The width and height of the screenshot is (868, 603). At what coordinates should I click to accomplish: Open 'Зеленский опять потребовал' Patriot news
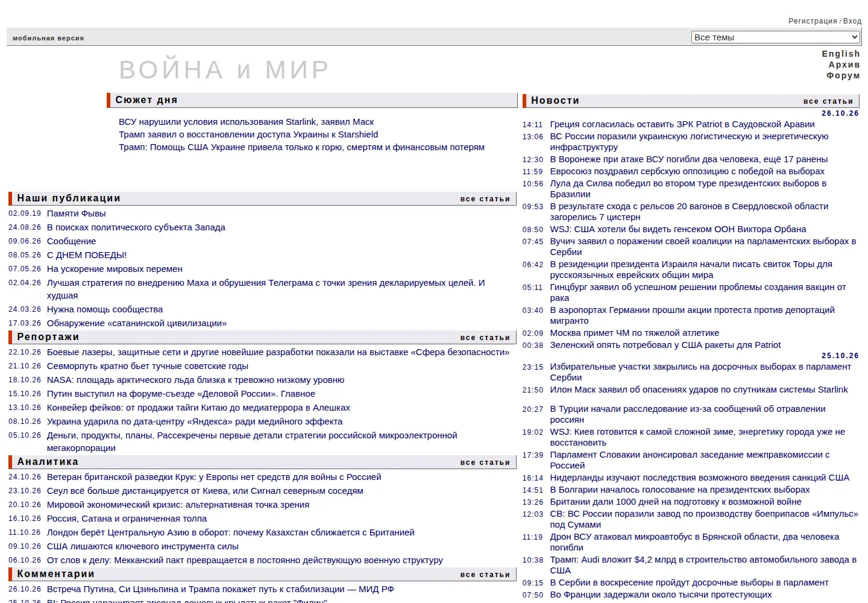coord(665,345)
